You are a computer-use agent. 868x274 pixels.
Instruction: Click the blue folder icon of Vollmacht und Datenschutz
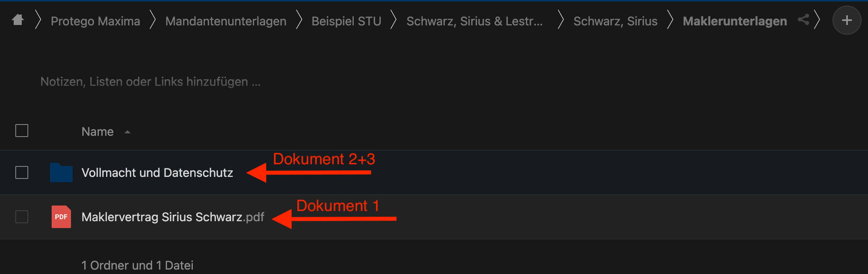(x=61, y=172)
